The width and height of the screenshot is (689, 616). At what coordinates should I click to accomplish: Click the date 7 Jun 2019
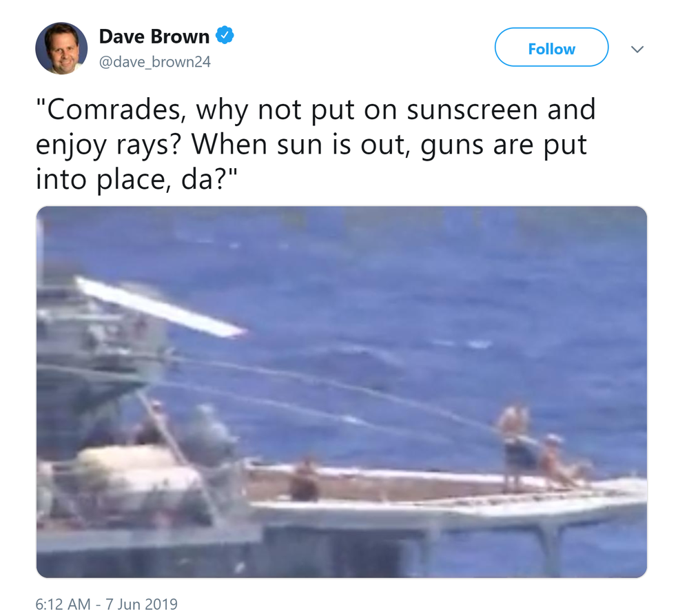(141, 604)
